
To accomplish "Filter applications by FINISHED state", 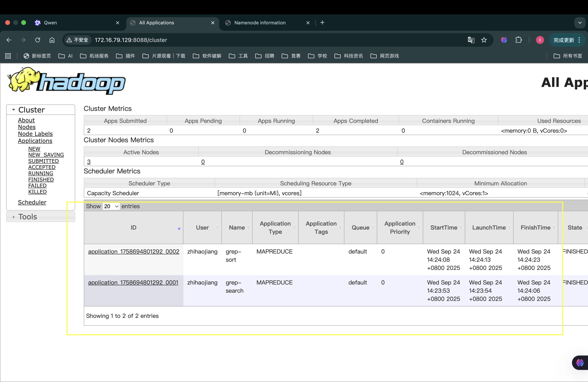I will click(x=41, y=180).
